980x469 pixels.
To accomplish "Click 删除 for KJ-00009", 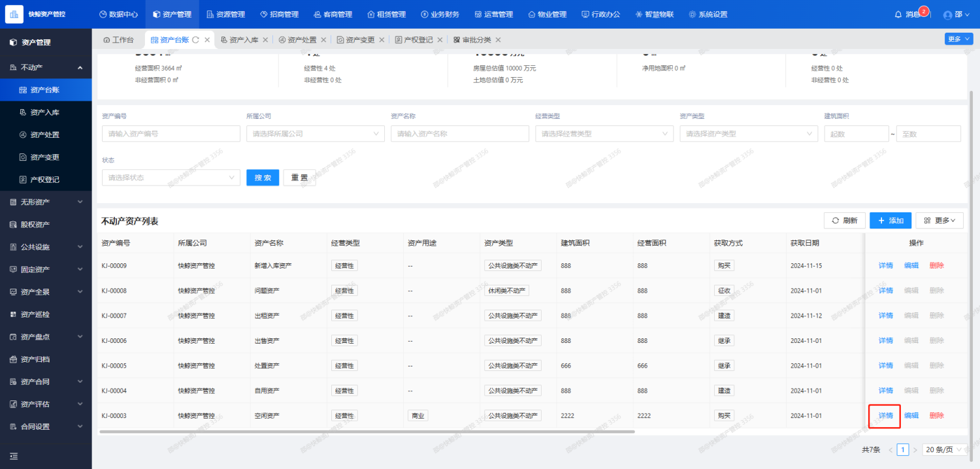I will [936, 265].
